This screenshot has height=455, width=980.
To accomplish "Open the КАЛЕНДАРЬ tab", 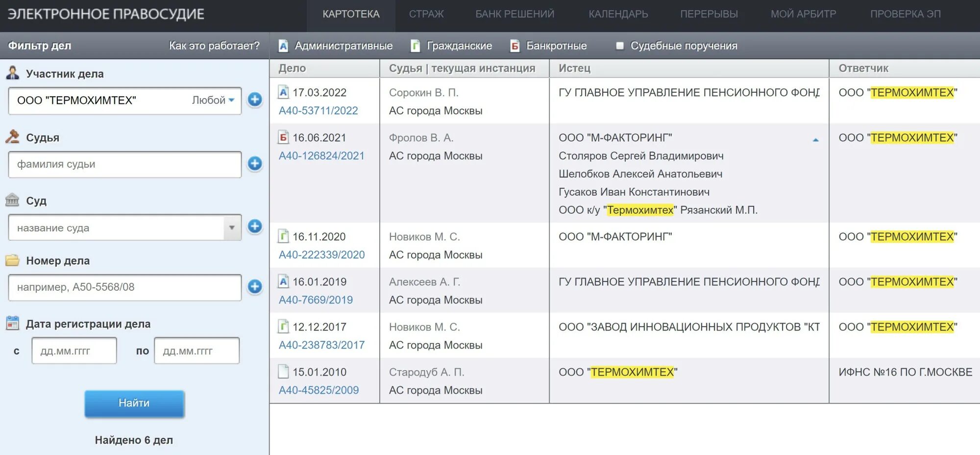I will coord(618,14).
